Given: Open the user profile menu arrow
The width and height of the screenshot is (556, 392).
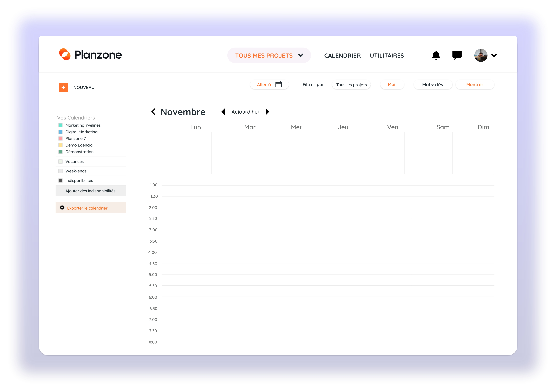Looking at the screenshot, I should (494, 55).
